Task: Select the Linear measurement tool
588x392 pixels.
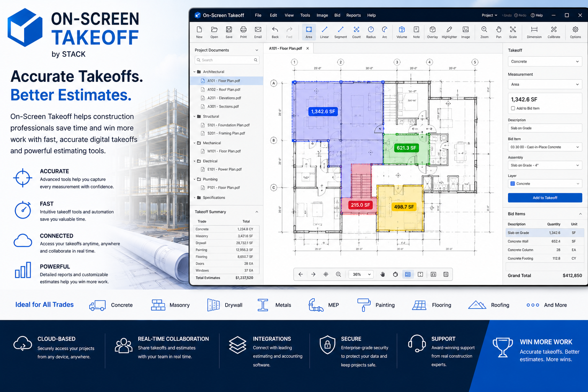Action: tap(324, 32)
